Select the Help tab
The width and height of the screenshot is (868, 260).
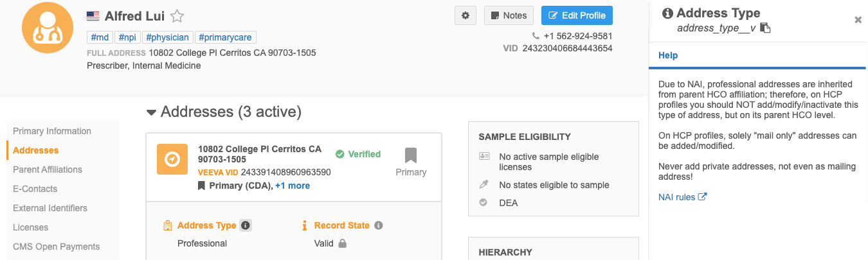(x=668, y=55)
